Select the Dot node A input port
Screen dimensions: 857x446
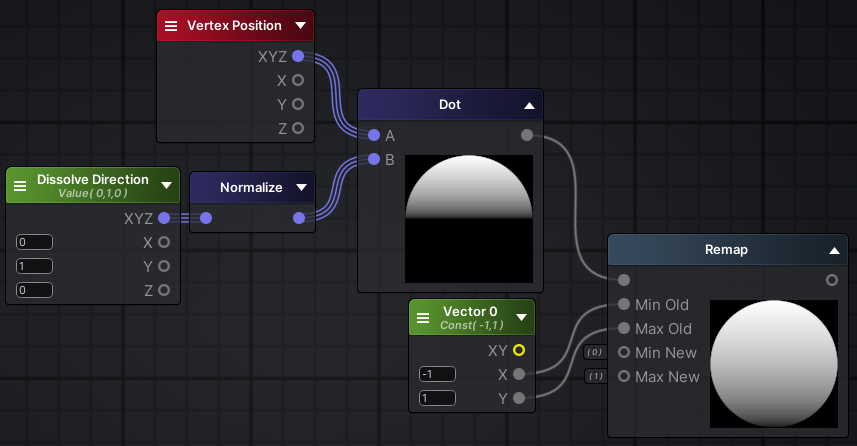click(374, 135)
